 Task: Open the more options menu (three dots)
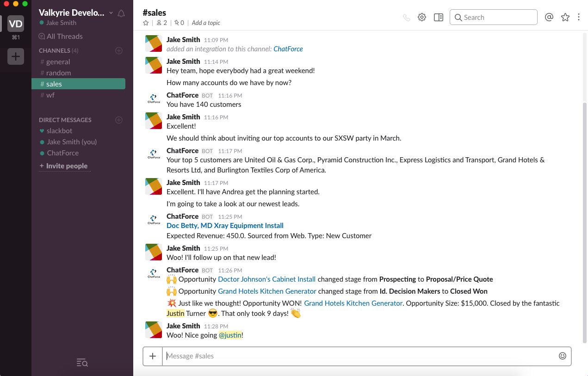[x=579, y=17]
